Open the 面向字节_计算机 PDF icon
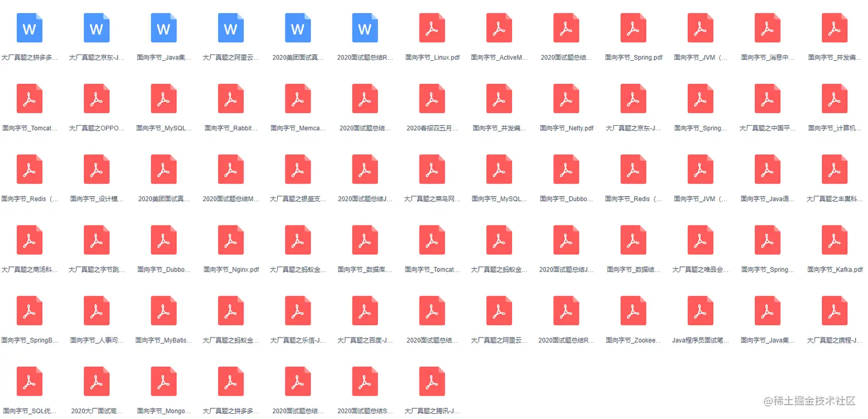The height and width of the screenshot is (419, 868). click(835, 98)
